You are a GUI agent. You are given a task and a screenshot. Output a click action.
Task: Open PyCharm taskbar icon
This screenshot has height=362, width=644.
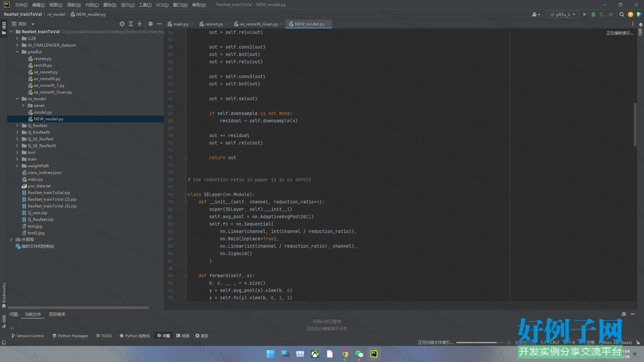point(374,354)
